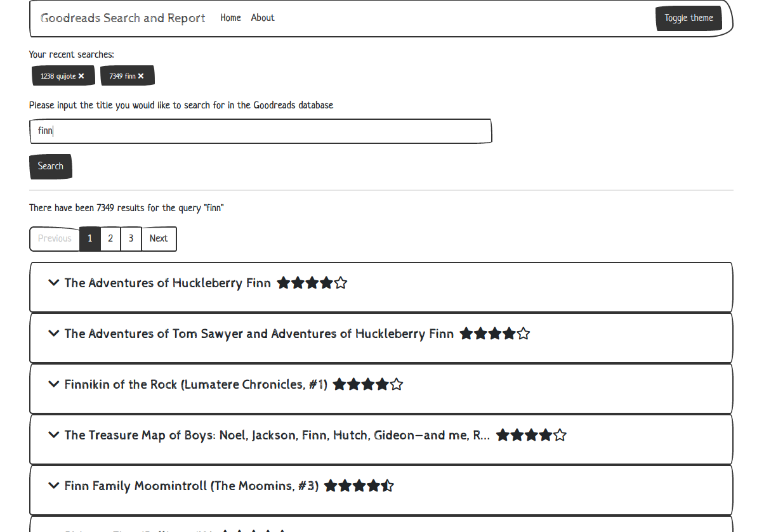Toggle the site theme

pos(689,18)
